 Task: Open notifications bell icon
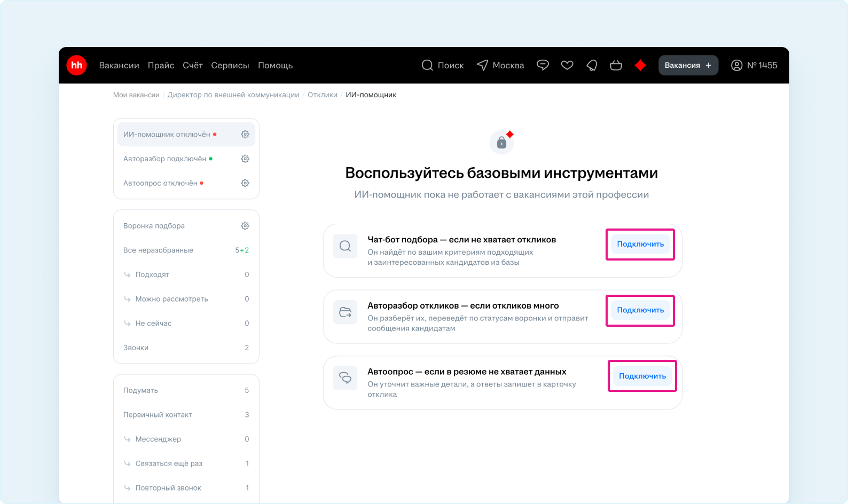click(592, 65)
